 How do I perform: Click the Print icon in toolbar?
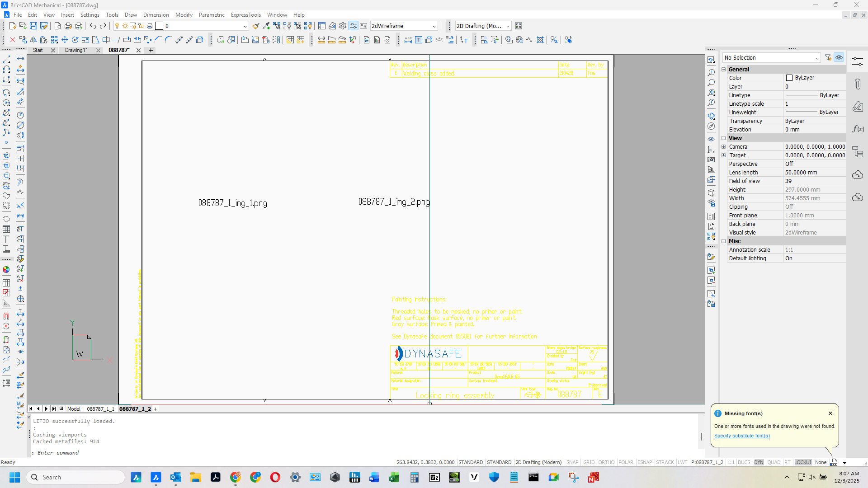pos(68,26)
